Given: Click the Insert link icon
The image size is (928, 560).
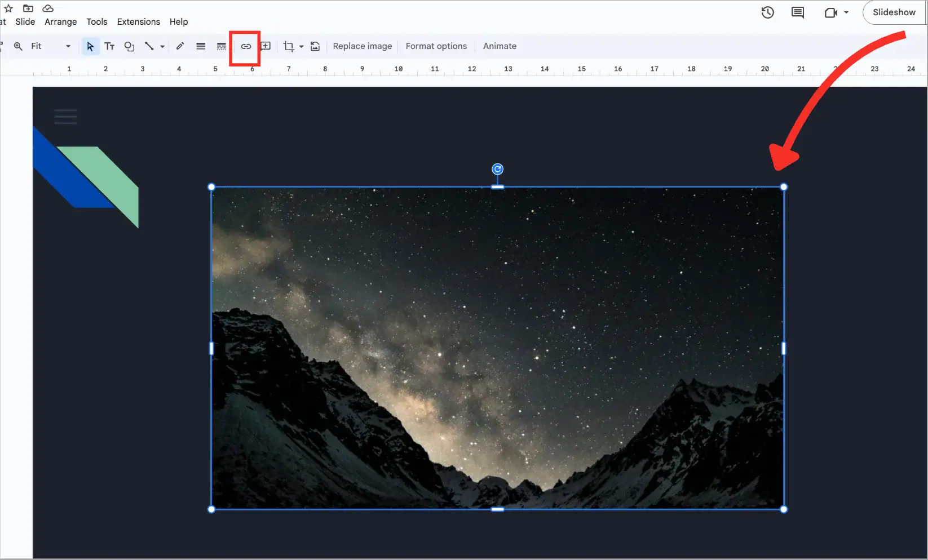Looking at the screenshot, I should pyautogui.click(x=246, y=46).
